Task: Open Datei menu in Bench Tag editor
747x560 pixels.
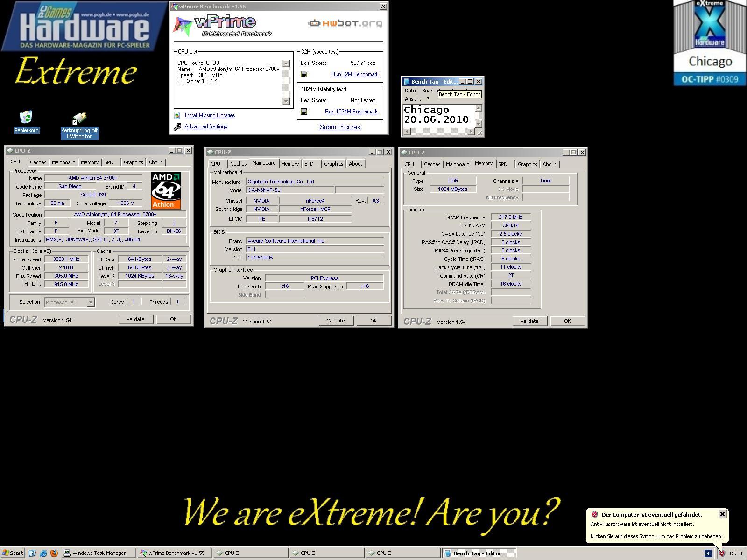Action: pos(411,91)
